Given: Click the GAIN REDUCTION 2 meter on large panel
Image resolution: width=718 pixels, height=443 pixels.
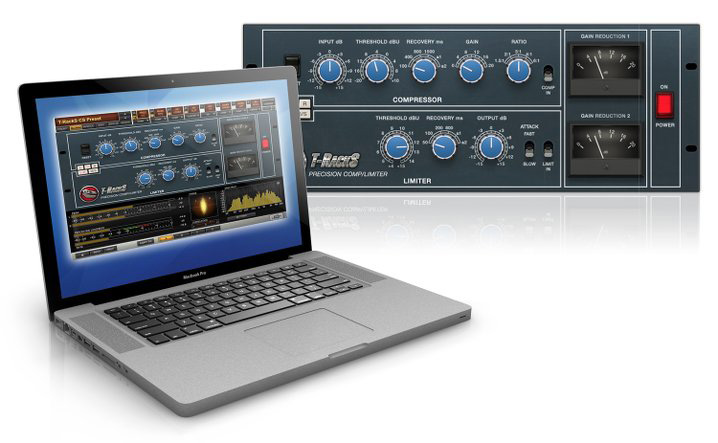Looking at the screenshot, I should (x=605, y=149).
